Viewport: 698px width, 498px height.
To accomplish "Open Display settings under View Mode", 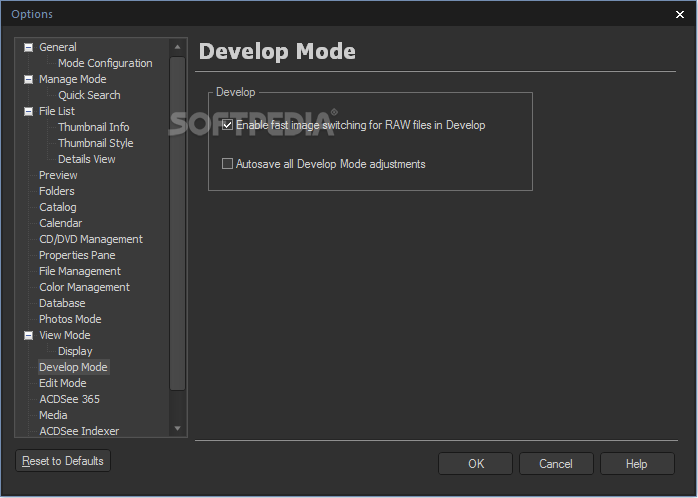I will pyautogui.click(x=75, y=351).
